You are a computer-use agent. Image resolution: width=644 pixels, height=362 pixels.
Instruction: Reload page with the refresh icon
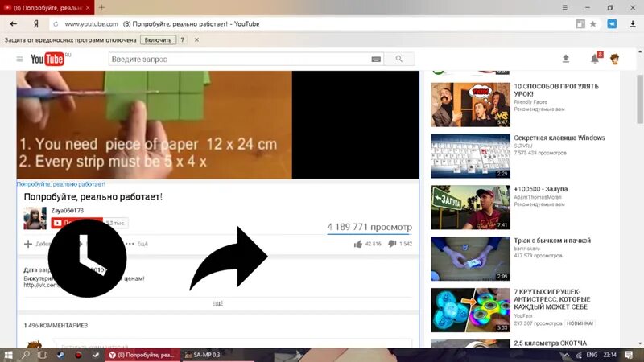pos(56,24)
